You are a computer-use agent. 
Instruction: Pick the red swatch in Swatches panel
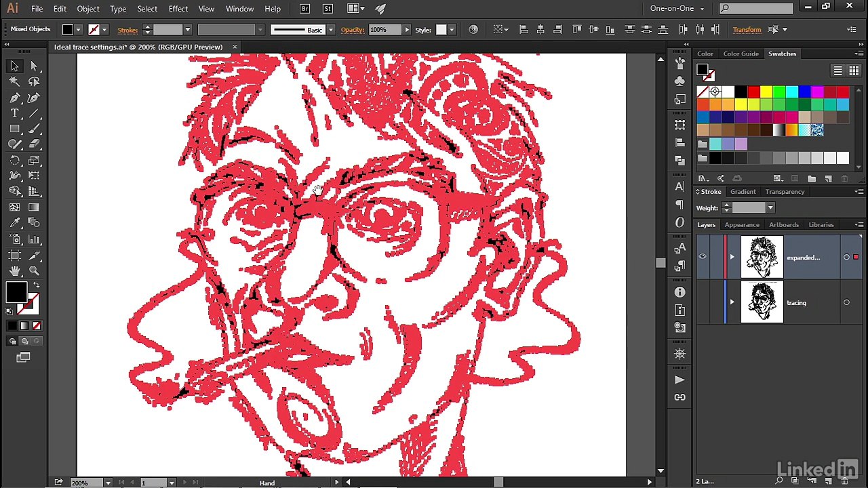click(x=753, y=91)
